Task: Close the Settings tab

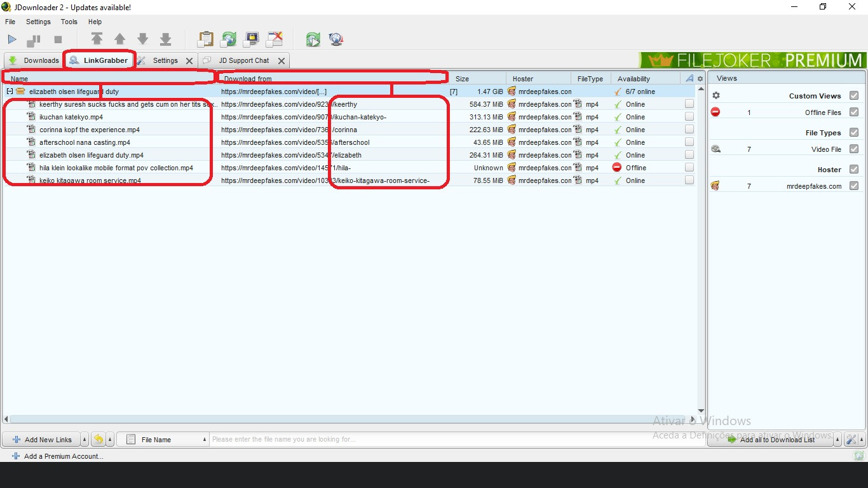Action: pos(189,61)
